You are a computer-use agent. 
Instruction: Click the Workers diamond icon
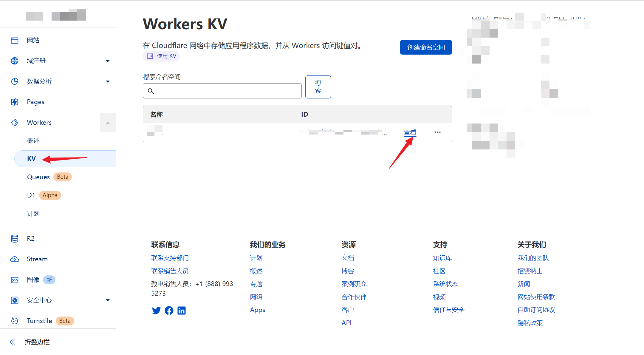point(15,123)
